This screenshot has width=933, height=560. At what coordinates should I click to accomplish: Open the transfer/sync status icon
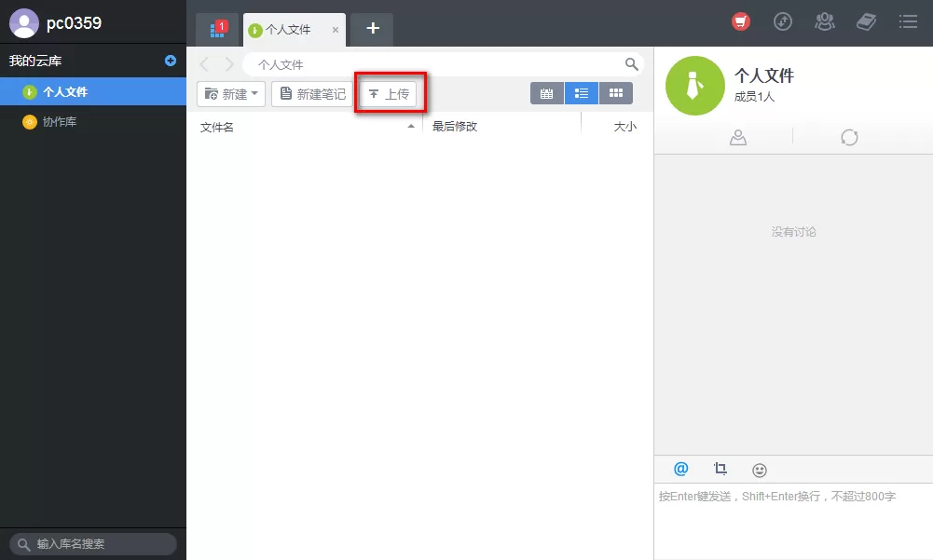point(782,22)
